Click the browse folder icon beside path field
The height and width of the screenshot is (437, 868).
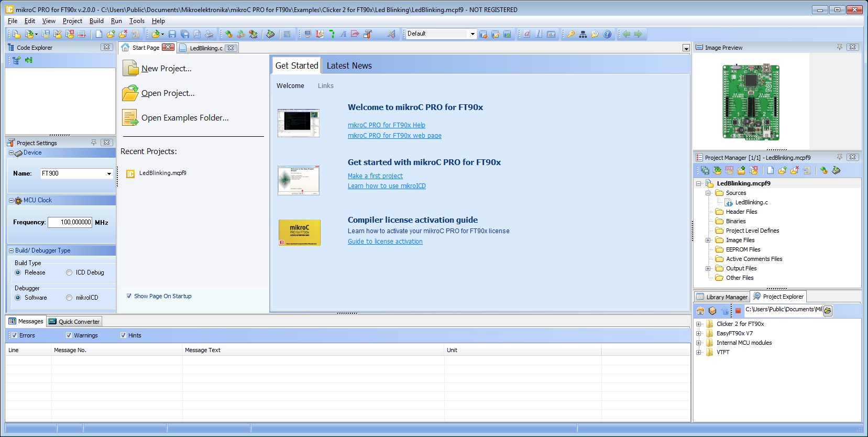(828, 310)
